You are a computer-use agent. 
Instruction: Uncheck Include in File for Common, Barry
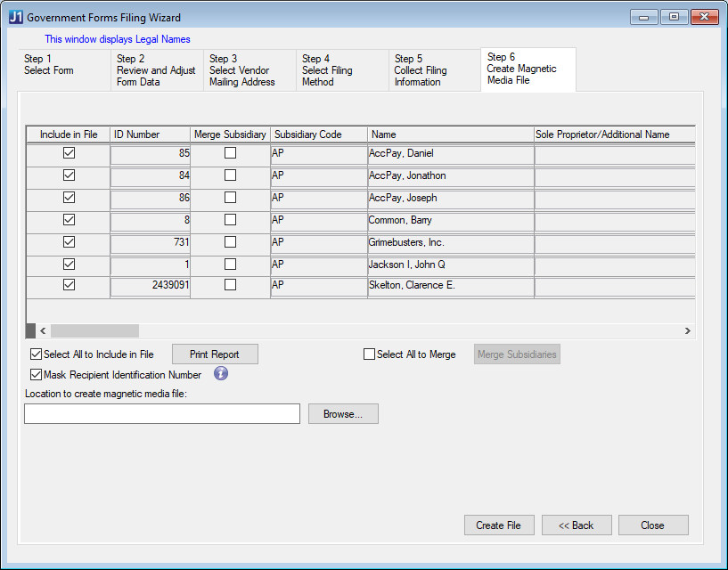69,220
